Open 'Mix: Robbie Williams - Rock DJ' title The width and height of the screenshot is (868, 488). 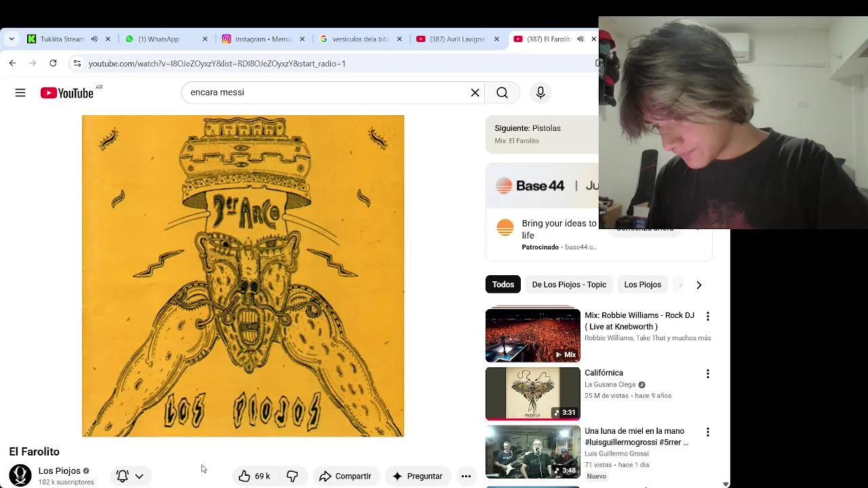click(x=639, y=321)
